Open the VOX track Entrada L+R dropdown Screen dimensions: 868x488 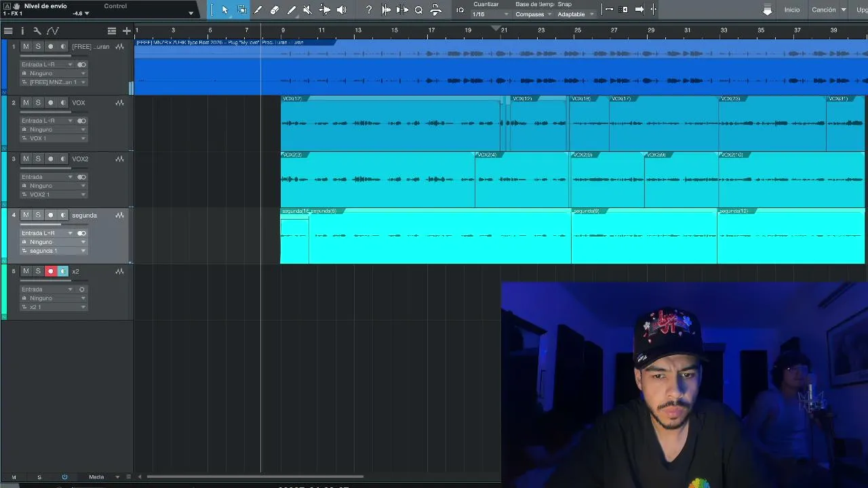(47, 121)
